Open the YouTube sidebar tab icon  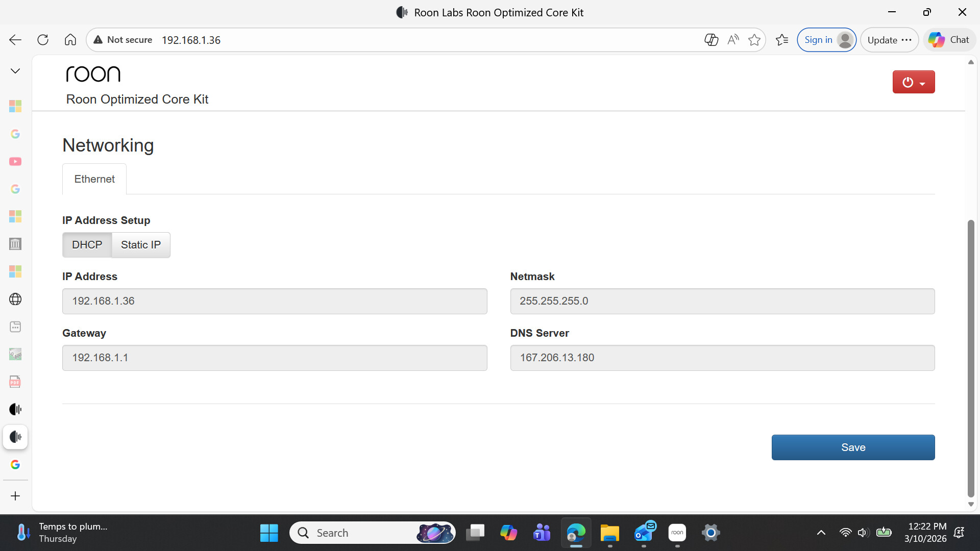(x=15, y=161)
